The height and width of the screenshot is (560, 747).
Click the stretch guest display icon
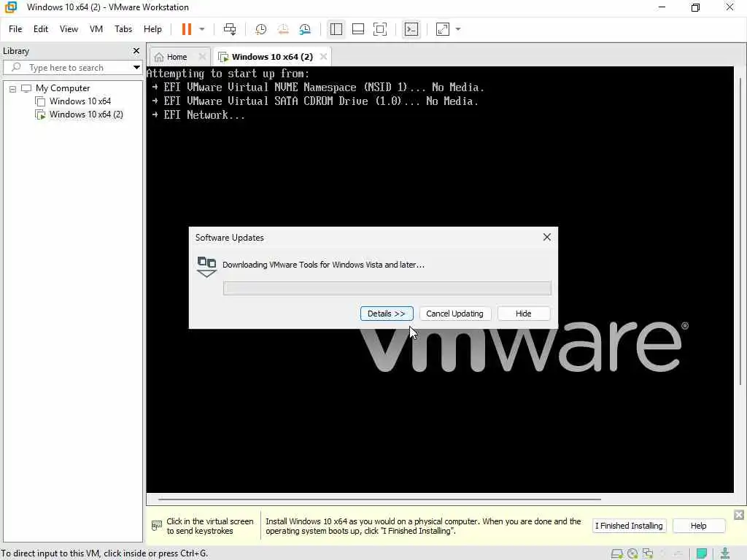point(443,29)
